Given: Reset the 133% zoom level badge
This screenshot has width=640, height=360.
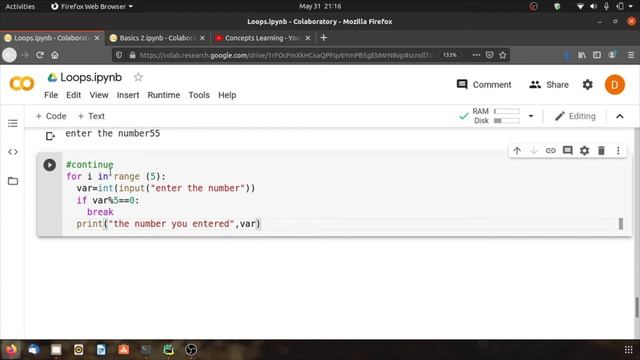Looking at the screenshot, I should (449, 55).
